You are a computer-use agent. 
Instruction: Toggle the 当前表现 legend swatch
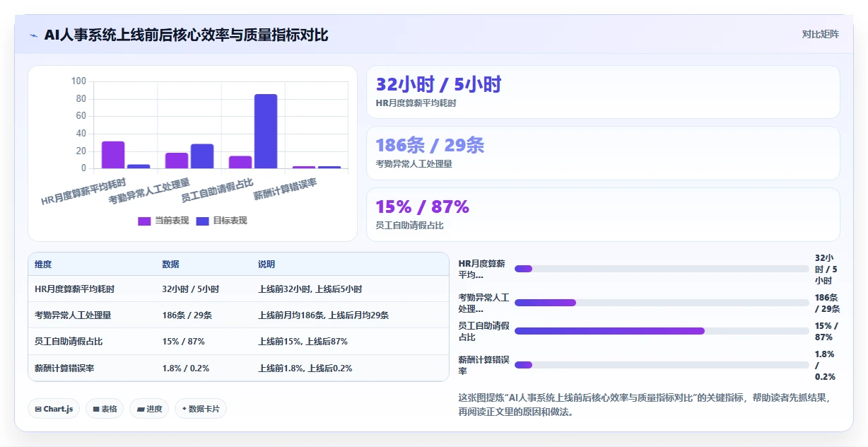click(144, 221)
